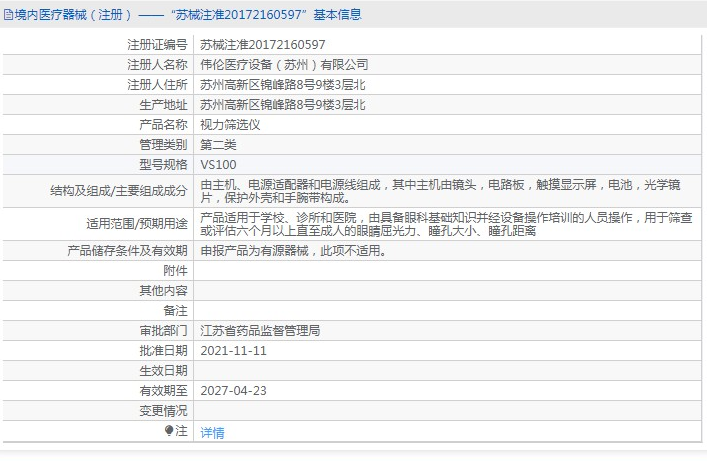Click header title 境内医疗器械（注册）基本信息
707x461 pixels.
188,15
